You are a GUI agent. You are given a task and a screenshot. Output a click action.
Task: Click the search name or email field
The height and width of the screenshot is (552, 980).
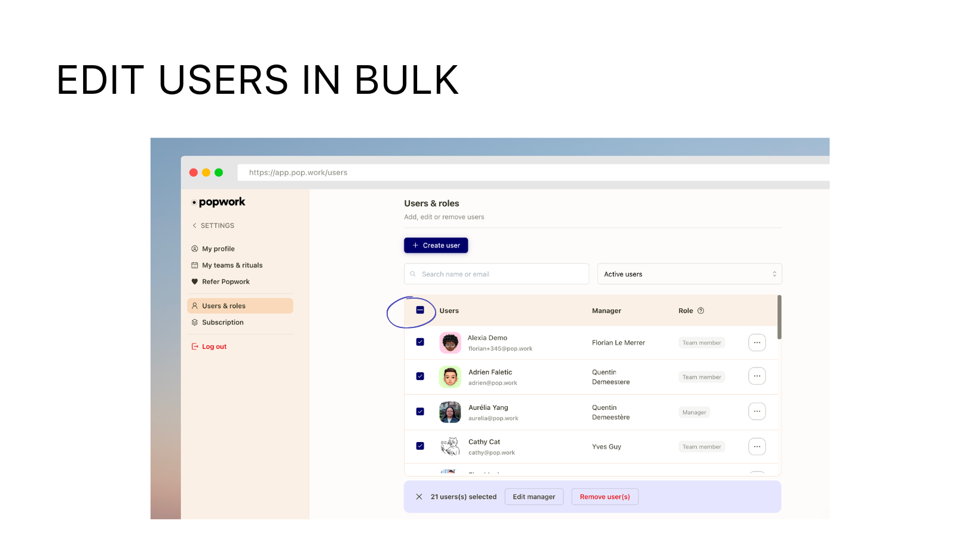[496, 274]
